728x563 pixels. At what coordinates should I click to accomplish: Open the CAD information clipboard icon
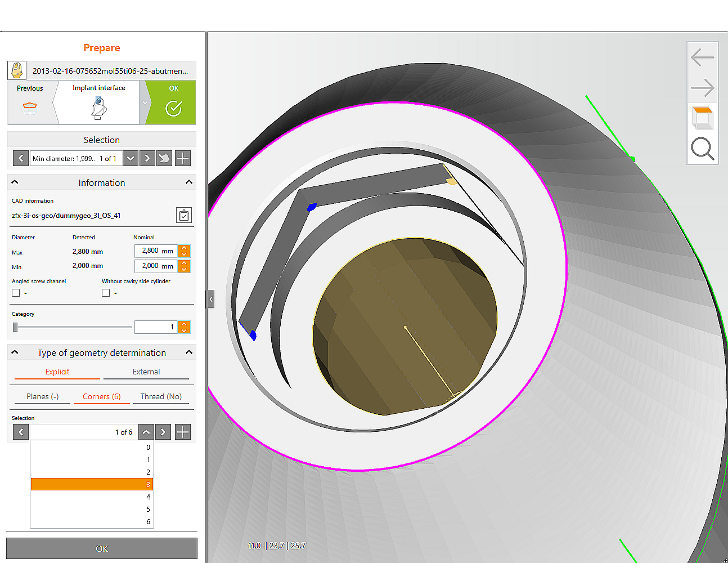pos(184,215)
